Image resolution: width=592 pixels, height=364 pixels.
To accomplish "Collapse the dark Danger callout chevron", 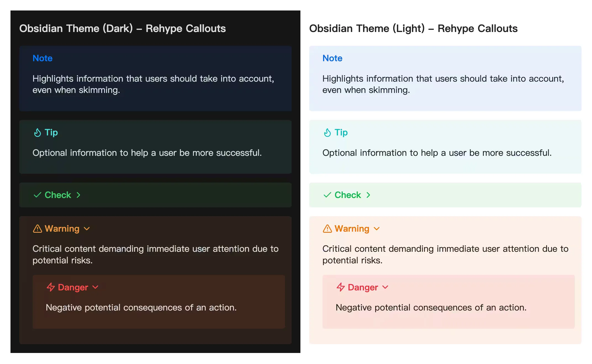I will pos(96,287).
